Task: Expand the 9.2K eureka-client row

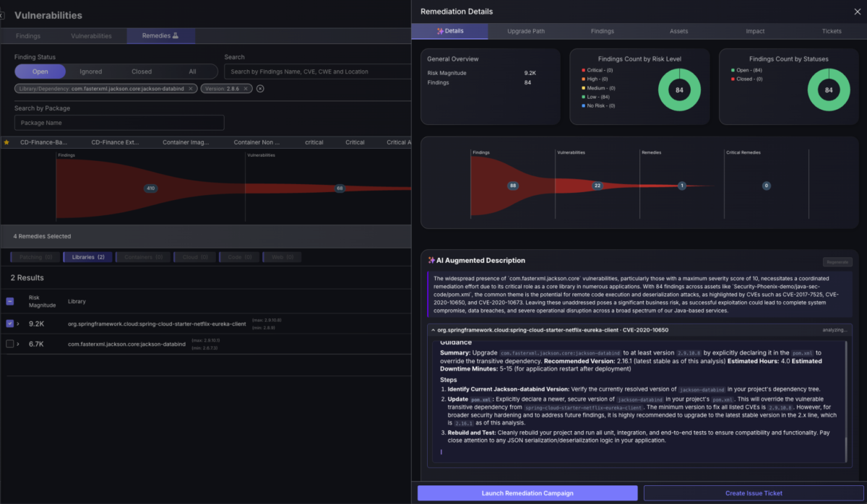Action: click(x=19, y=323)
